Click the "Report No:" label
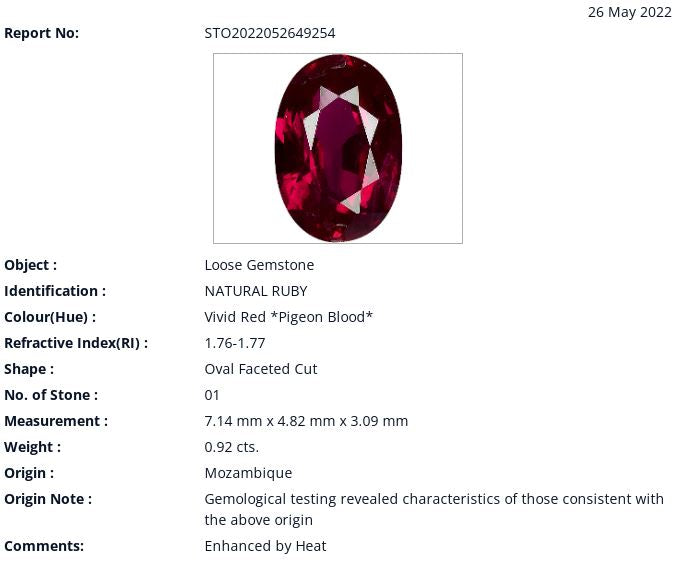The width and height of the screenshot is (683, 573). pyautogui.click(x=41, y=33)
